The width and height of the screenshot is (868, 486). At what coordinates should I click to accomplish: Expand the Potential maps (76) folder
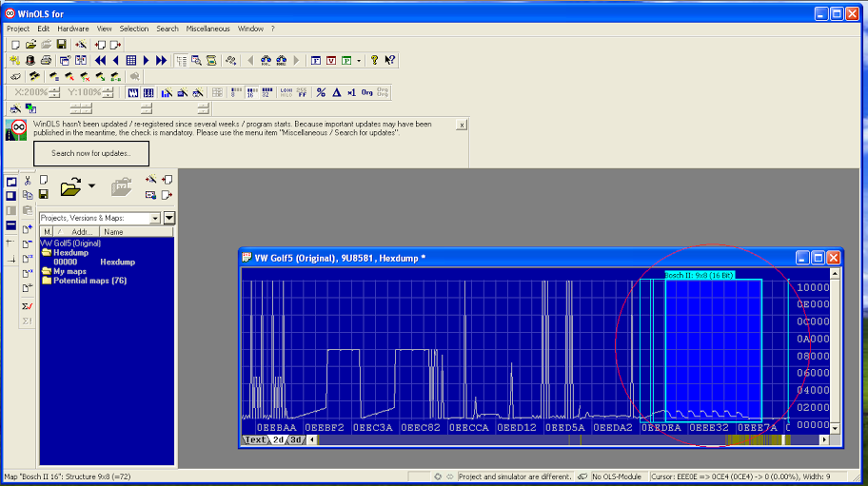click(x=90, y=281)
